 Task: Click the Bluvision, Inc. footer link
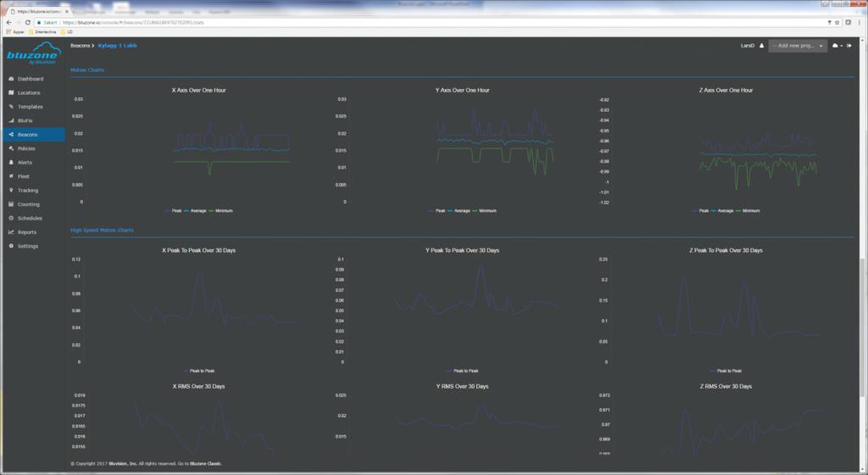(x=123, y=463)
